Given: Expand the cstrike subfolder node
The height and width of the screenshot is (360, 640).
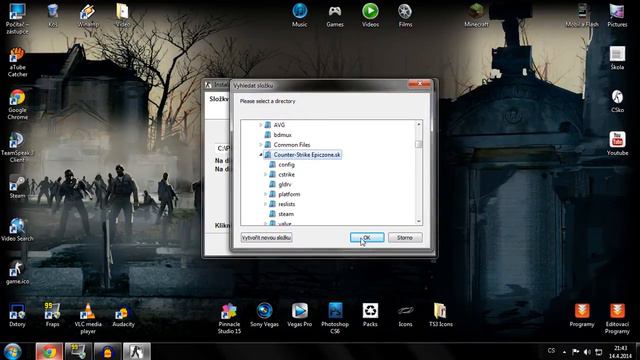Looking at the screenshot, I should click(x=265, y=174).
